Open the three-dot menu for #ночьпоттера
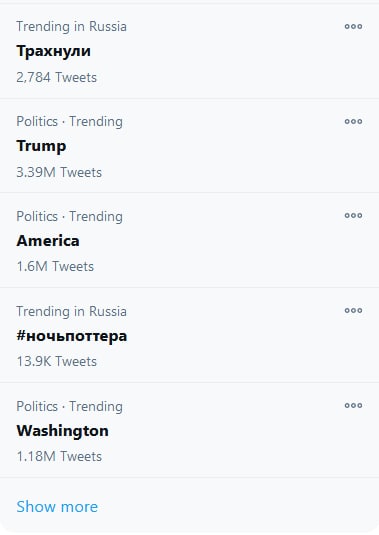This screenshot has width=379, height=535. point(353,310)
